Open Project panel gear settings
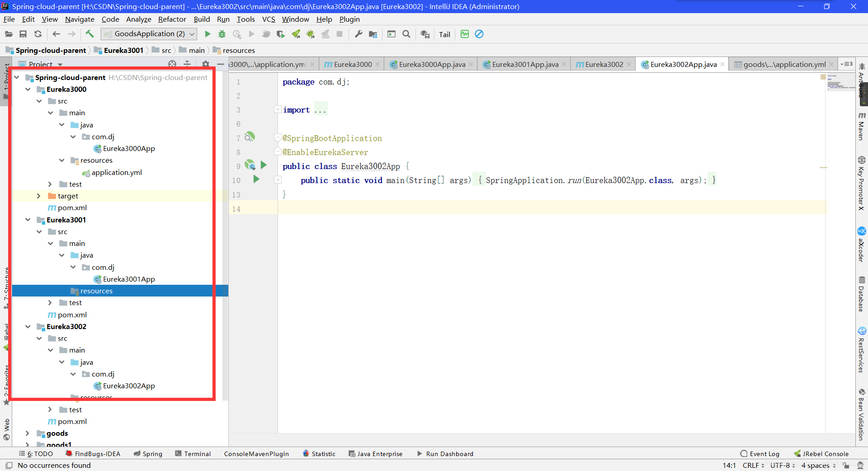 click(x=206, y=64)
